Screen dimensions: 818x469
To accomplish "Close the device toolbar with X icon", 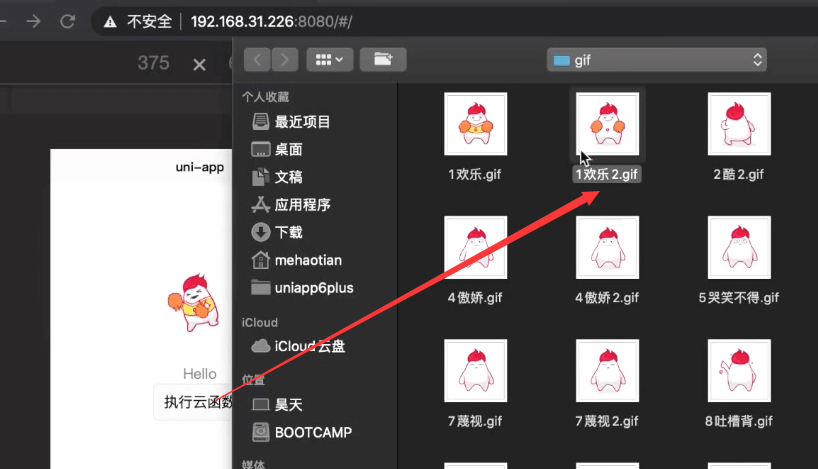I will point(199,65).
